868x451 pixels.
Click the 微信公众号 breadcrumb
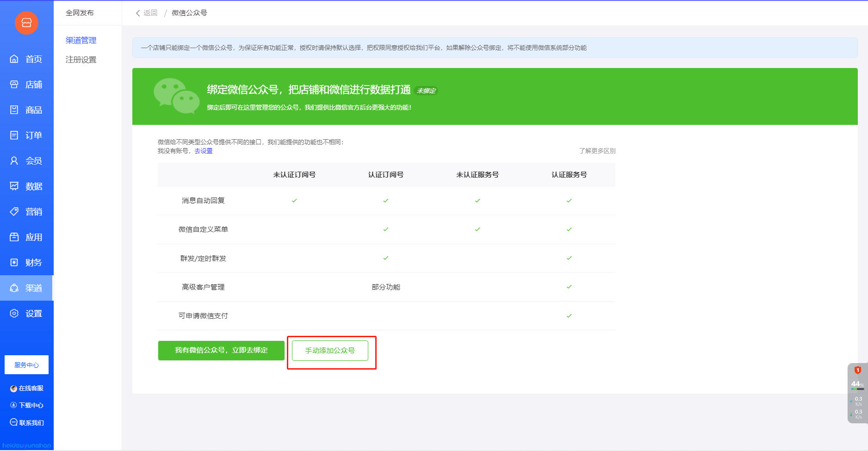tap(189, 13)
